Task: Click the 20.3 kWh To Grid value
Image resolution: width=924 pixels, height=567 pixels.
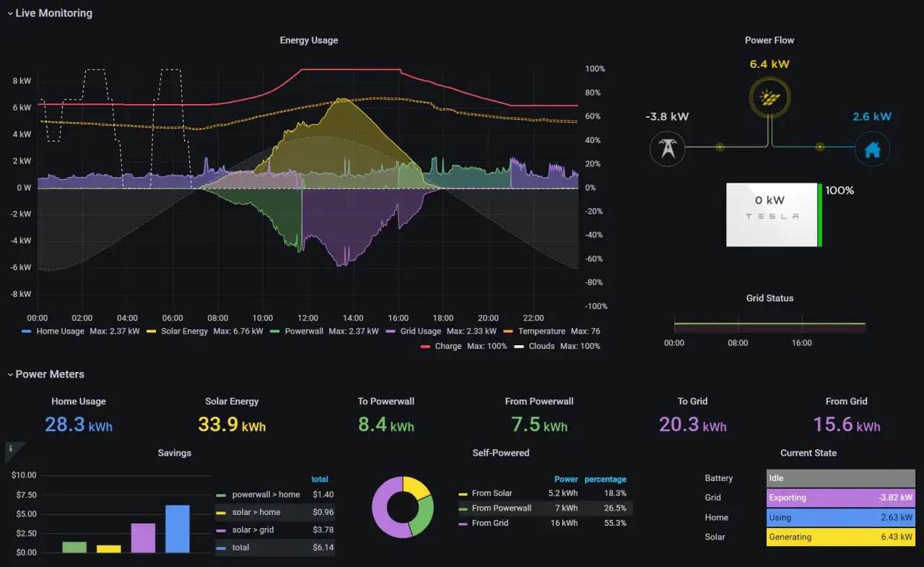Action: coord(693,424)
